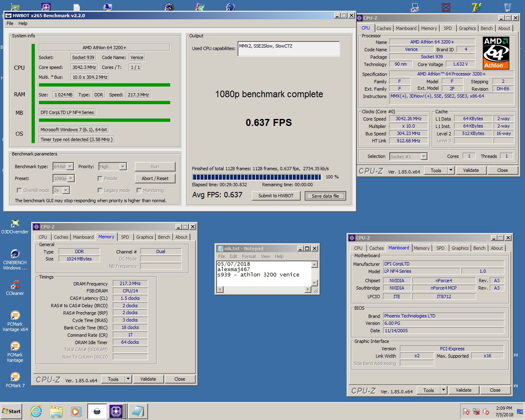Expand Tools arrow in CPU-Z CPU window
This screenshot has height=420, width=525.
pyautogui.click(x=451, y=170)
